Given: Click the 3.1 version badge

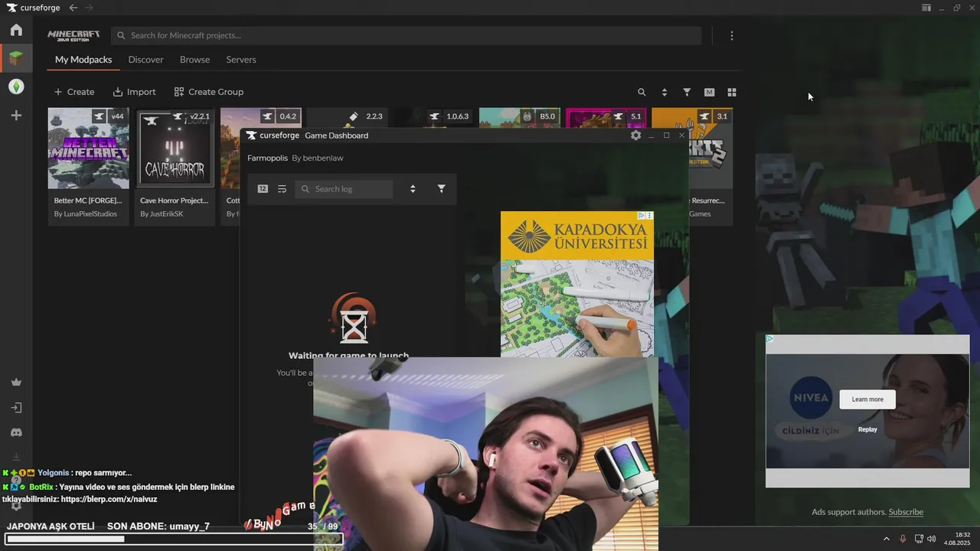Looking at the screenshot, I should click(x=722, y=116).
